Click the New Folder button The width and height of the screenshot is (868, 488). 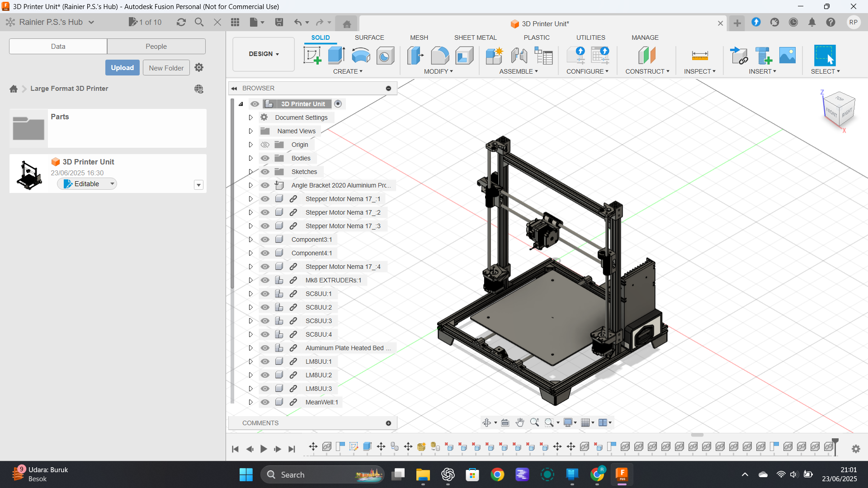[x=166, y=68]
